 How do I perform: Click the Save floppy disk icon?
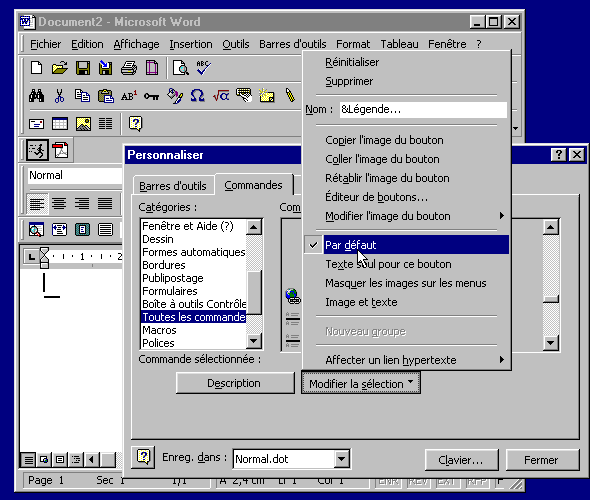pyautogui.click(x=83, y=68)
